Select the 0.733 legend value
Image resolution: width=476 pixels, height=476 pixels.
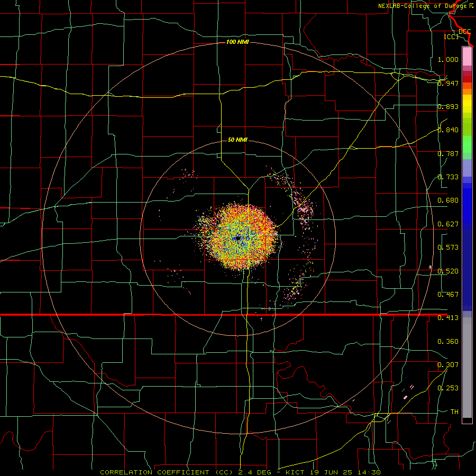point(448,177)
